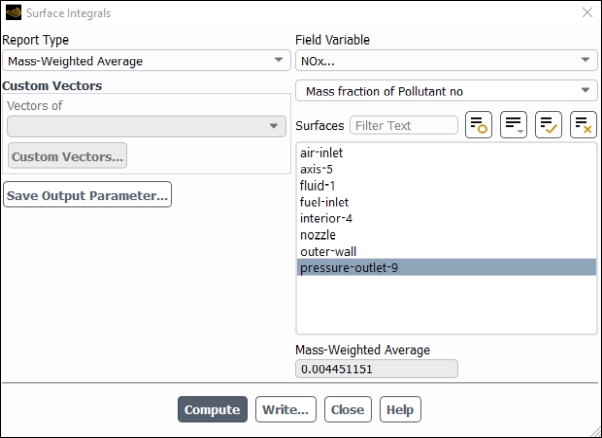The height and width of the screenshot is (438, 602).
Task: Click the Write... button
Action: [x=286, y=409]
